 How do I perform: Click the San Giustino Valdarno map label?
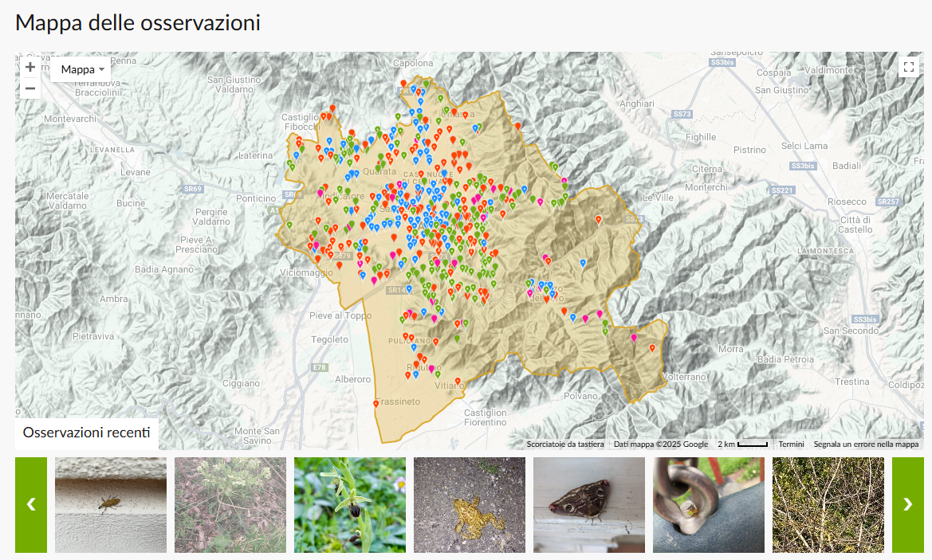pos(234,84)
